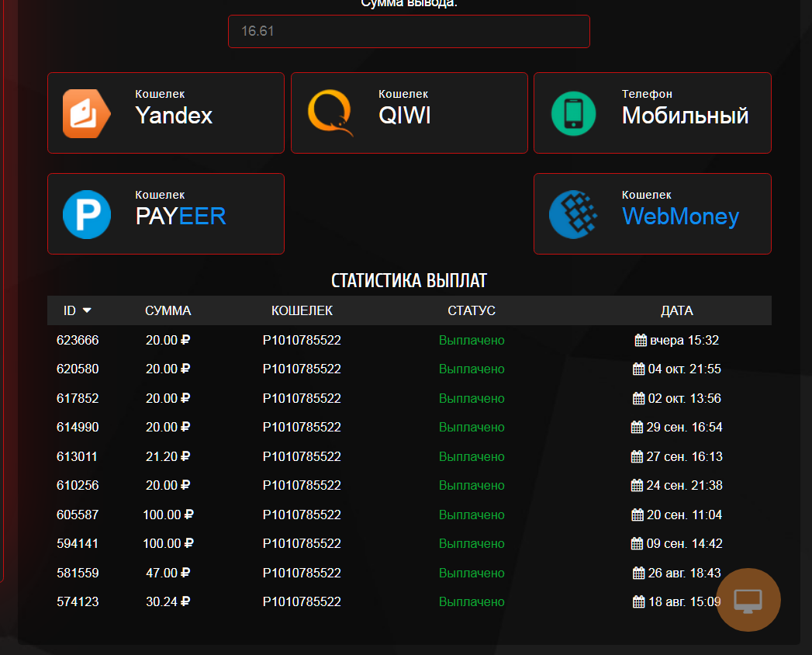
Task: Click calendar icon for 18 авг. 15:09
Action: [x=638, y=601]
